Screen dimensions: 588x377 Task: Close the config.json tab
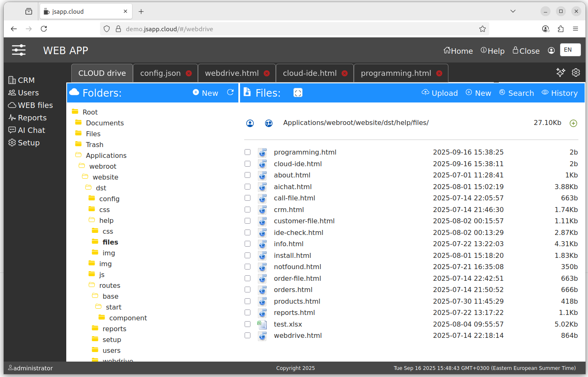coord(189,73)
